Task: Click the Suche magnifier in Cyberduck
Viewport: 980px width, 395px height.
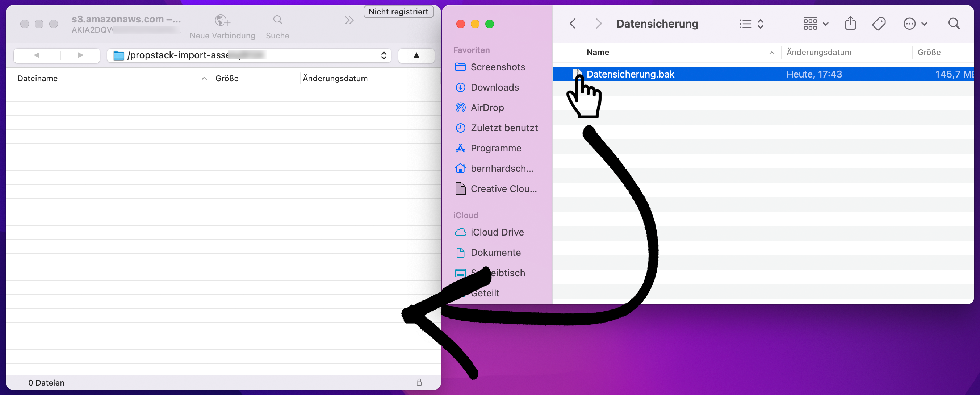Action: (x=277, y=20)
